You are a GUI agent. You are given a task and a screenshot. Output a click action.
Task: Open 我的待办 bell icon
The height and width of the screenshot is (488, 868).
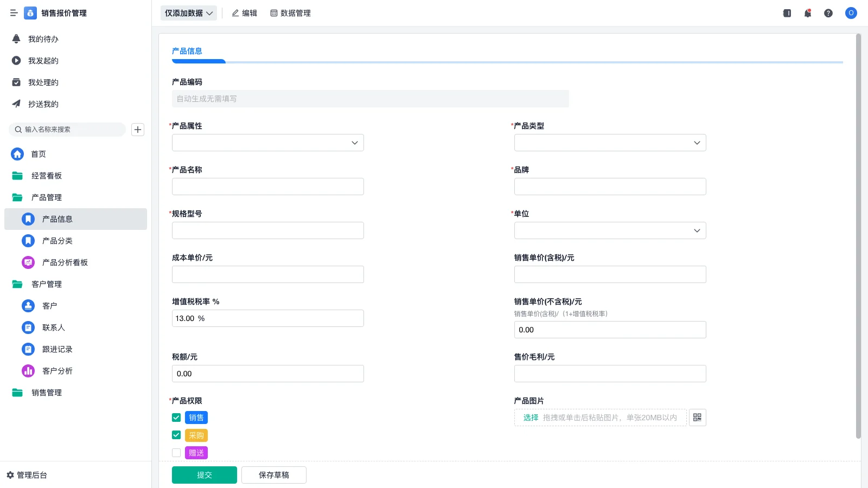pos(16,39)
